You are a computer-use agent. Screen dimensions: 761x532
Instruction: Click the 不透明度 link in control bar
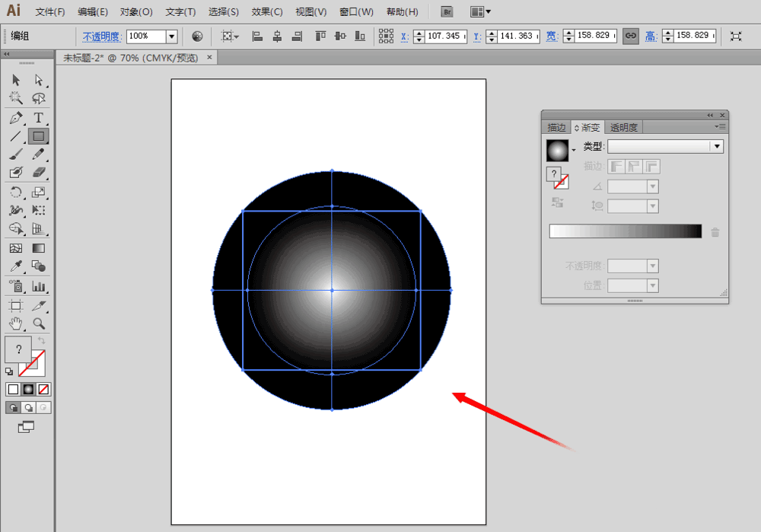[x=102, y=36]
